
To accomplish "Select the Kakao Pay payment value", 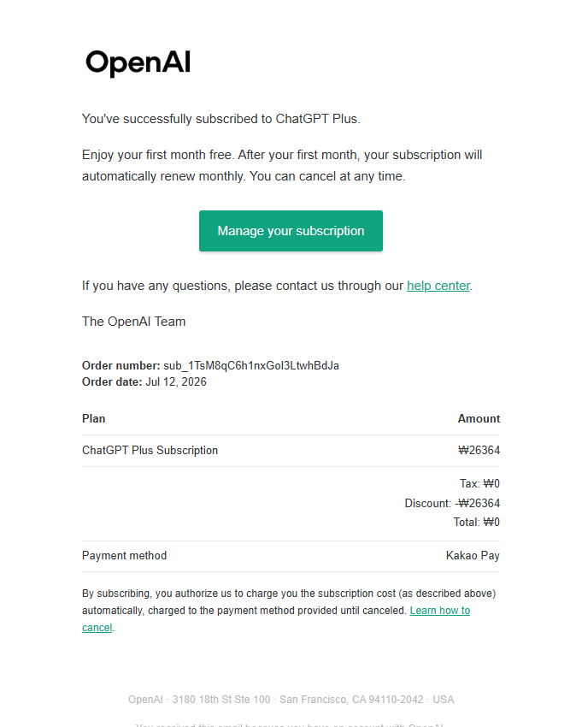I will 473,555.
